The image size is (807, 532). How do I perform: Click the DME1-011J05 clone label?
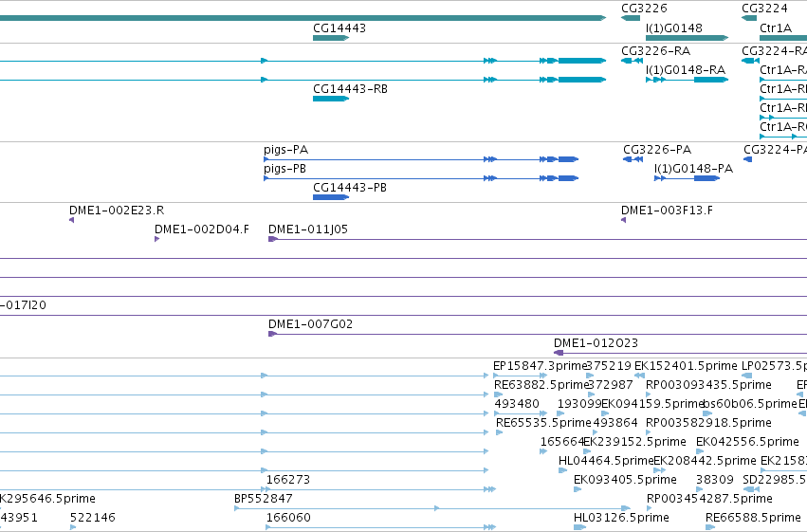click(308, 229)
